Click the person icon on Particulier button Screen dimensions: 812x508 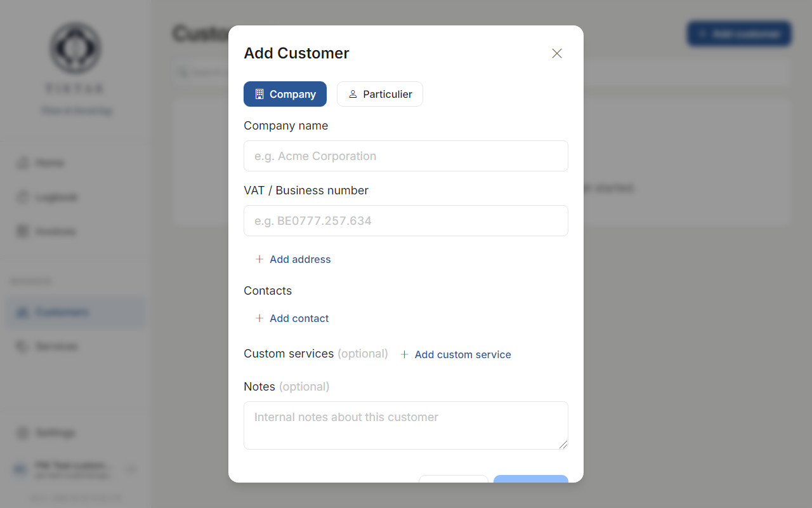(353, 93)
